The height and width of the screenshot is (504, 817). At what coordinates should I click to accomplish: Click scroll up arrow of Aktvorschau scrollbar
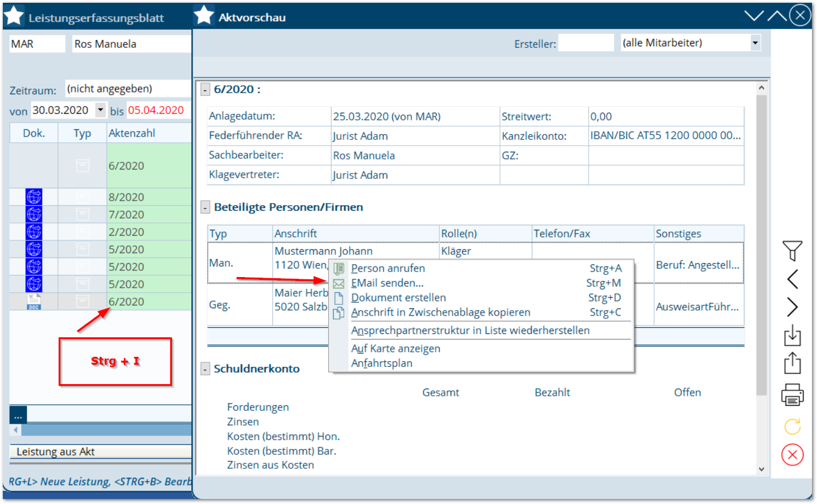point(761,88)
